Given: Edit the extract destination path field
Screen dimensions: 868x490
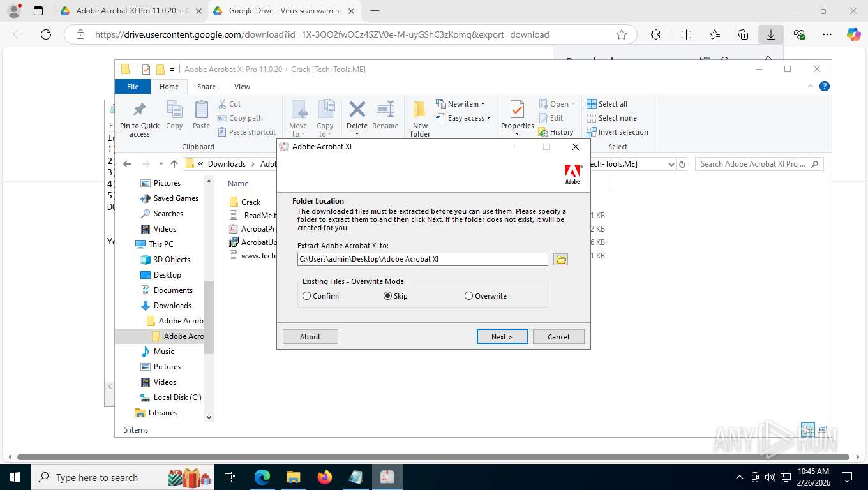Looking at the screenshot, I should (x=423, y=259).
